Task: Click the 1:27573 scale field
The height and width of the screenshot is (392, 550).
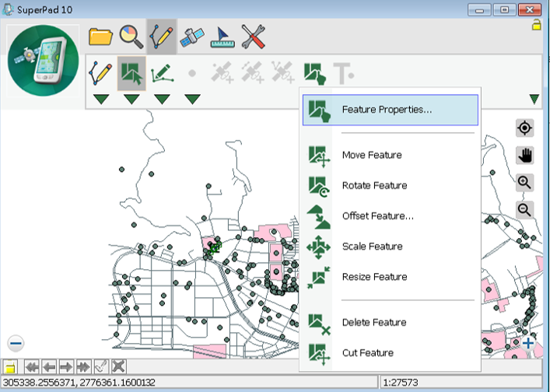Action: 461,382
